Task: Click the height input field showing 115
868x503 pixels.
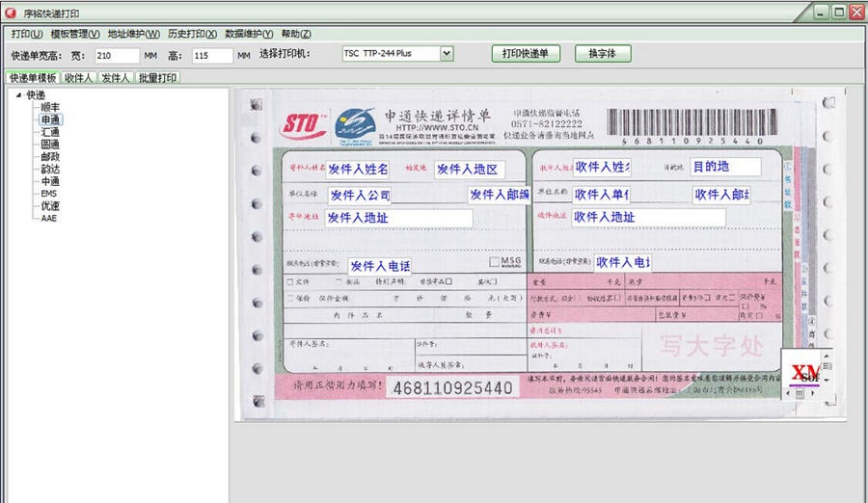Action: pos(212,55)
